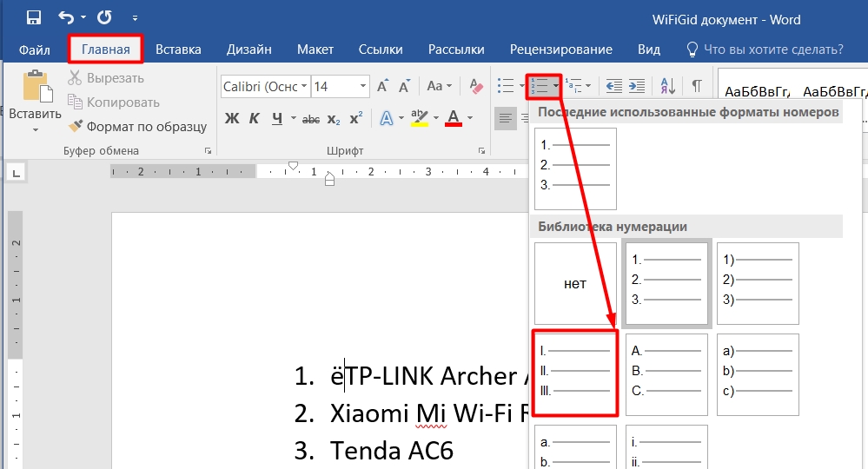Open the Дизайн tab
The width and height of the screenshot is (868, 469).
[x=249, y=50]
